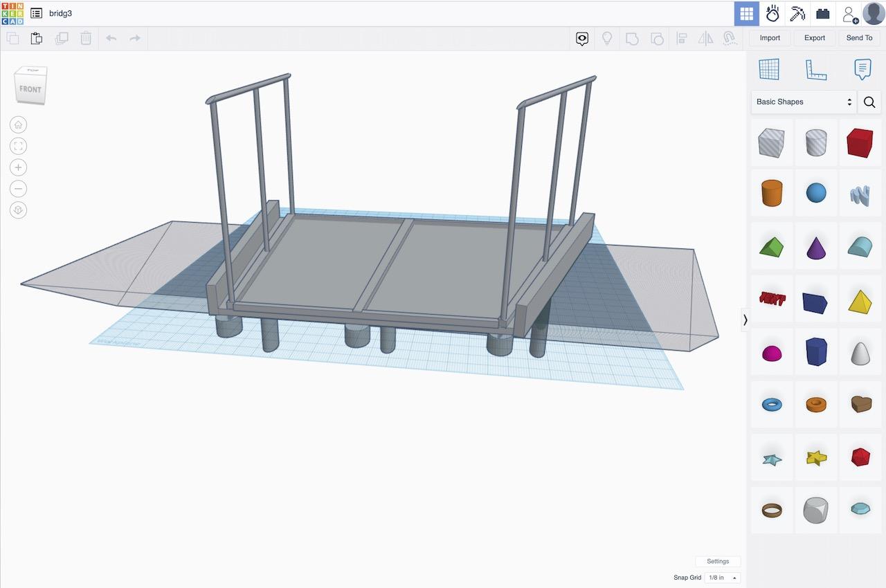Image resolution: width=886 pixels, height=588 pixels.
Task: Click the Import button
Action: (x=770, y=38)
